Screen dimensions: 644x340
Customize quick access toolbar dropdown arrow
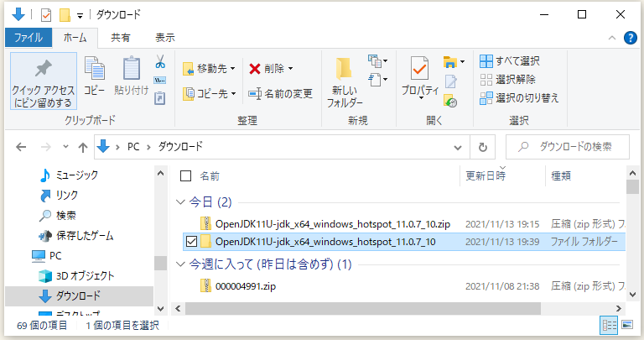80,16
